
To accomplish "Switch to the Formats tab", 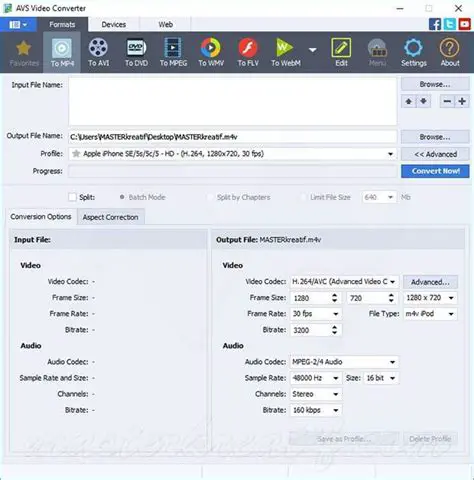I will pos(62,25).
